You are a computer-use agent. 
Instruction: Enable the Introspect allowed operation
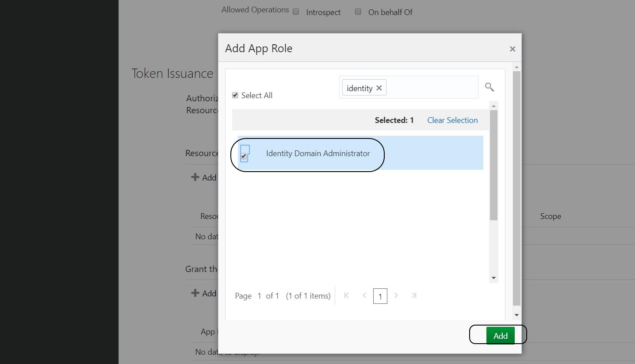296,11
